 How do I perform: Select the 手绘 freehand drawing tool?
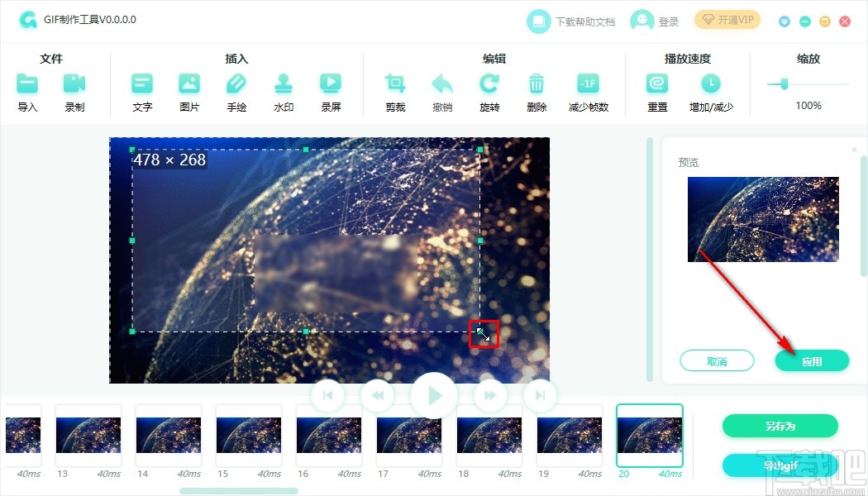pyautogui.click(x=236, y=83)
